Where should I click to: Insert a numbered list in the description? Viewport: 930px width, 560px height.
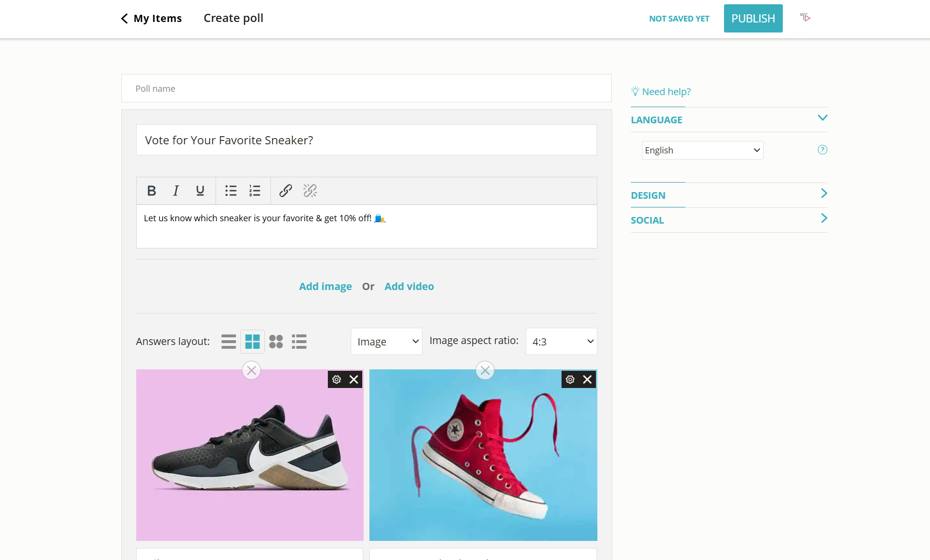255,191
